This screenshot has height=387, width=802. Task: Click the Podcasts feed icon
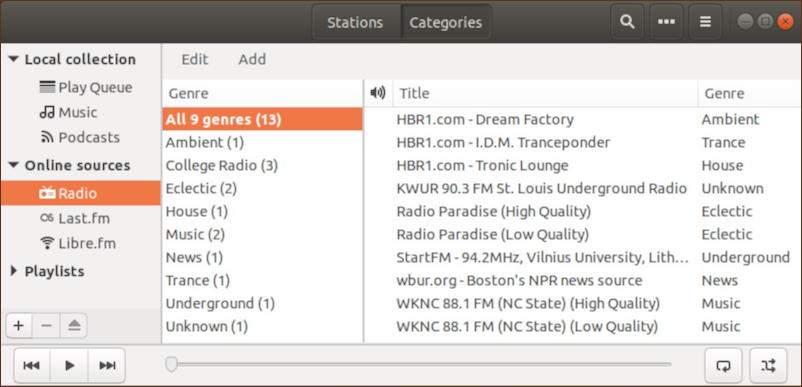[x=47, y=137]
